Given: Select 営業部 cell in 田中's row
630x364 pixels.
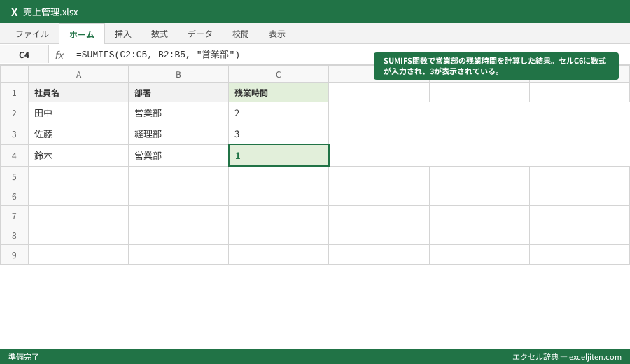Looking at the screenshot, I should point(178,113).
